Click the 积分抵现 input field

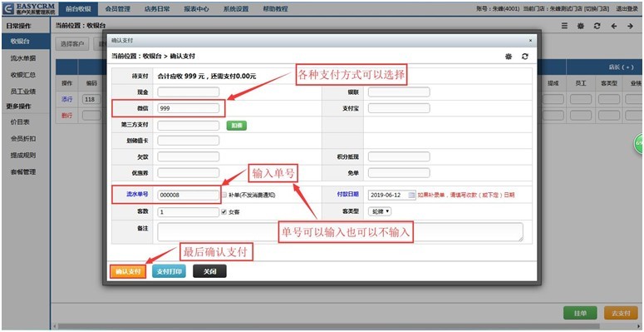[x=399, y=156]
